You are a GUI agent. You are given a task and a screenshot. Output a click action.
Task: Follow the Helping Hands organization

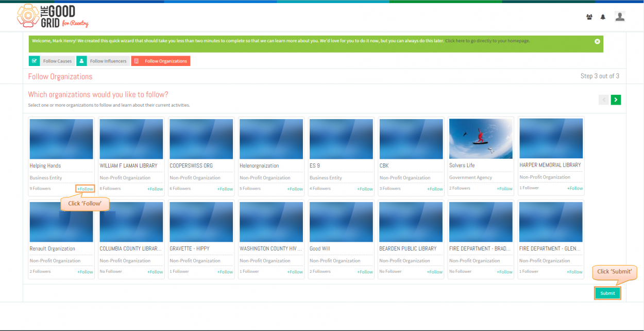86,189
